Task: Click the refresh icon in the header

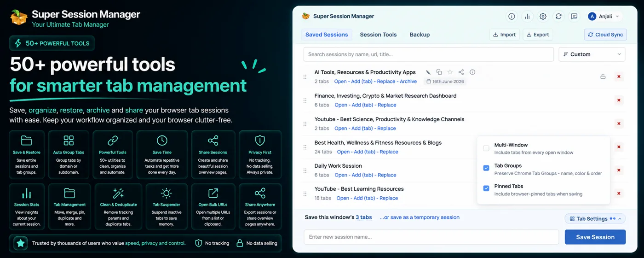Action: click(558, 16)
